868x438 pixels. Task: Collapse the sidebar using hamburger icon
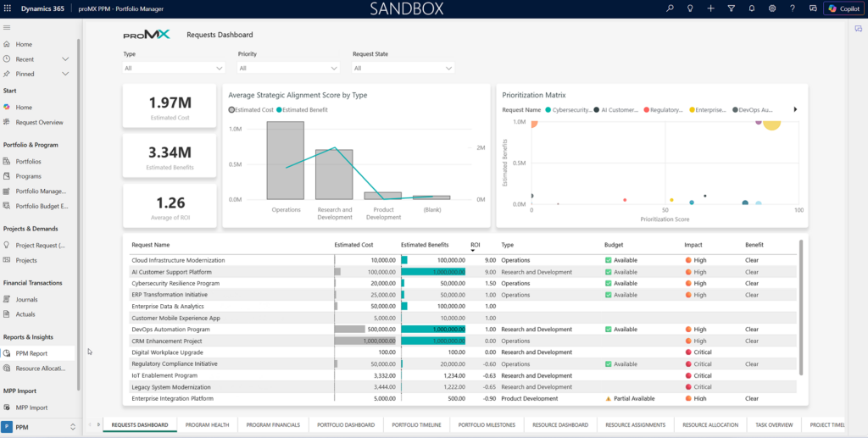click(7, 28)
